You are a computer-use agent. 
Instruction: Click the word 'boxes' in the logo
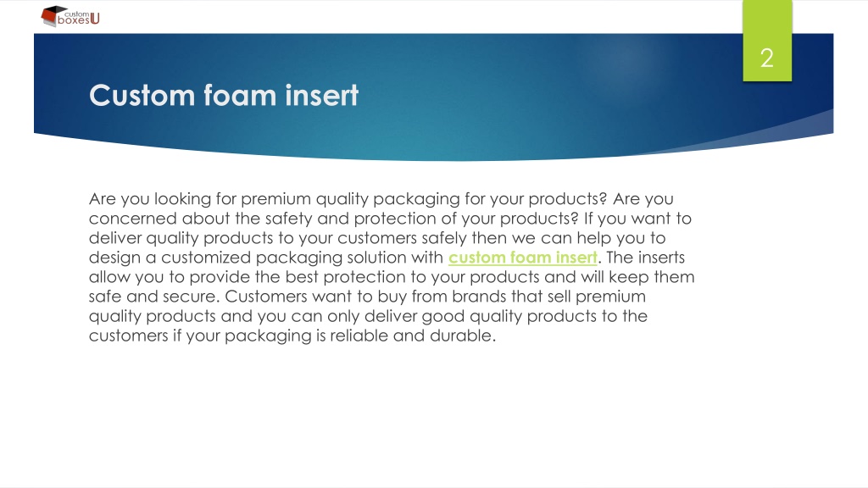tap(74, 20)
